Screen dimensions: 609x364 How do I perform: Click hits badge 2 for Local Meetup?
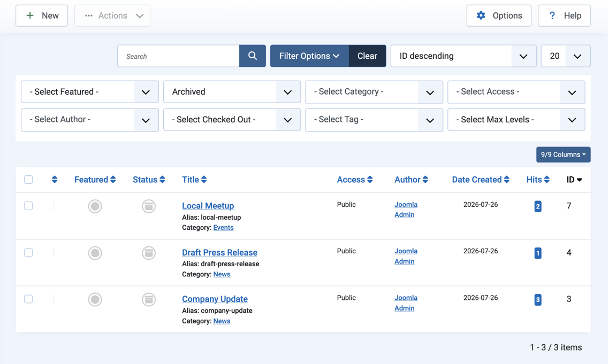tap(538, 206)
